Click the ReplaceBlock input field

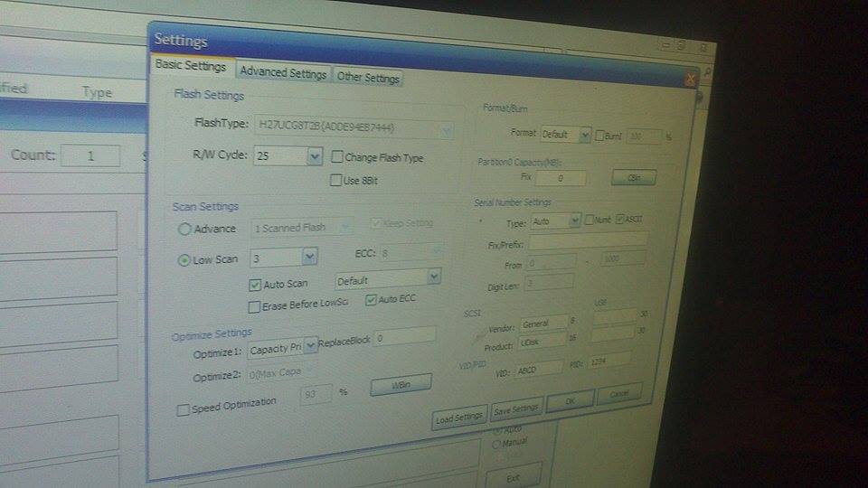[x=405, y=335]
